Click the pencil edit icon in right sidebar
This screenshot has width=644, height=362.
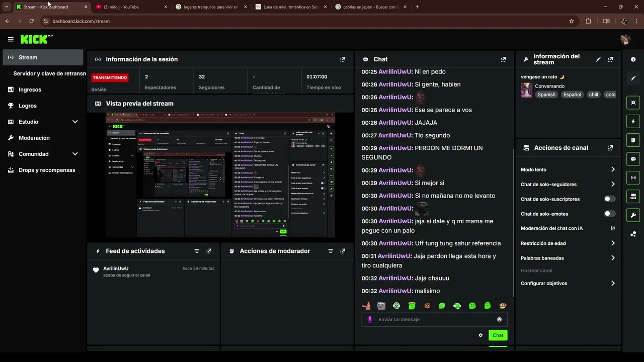(633, 78)
